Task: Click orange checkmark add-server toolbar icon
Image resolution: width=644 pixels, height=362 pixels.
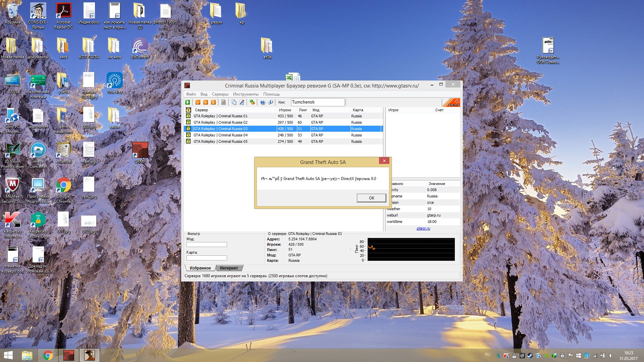Action: tap(198, 102)
